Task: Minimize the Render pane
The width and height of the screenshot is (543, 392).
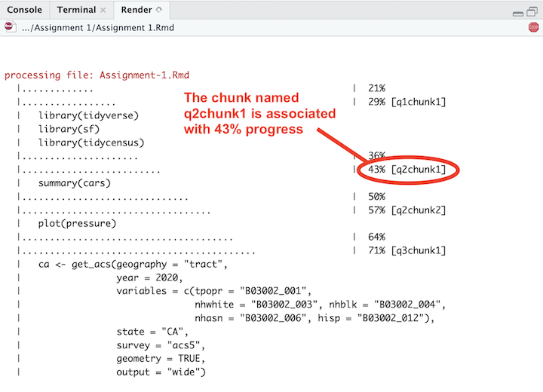Action: click(518, 14)
